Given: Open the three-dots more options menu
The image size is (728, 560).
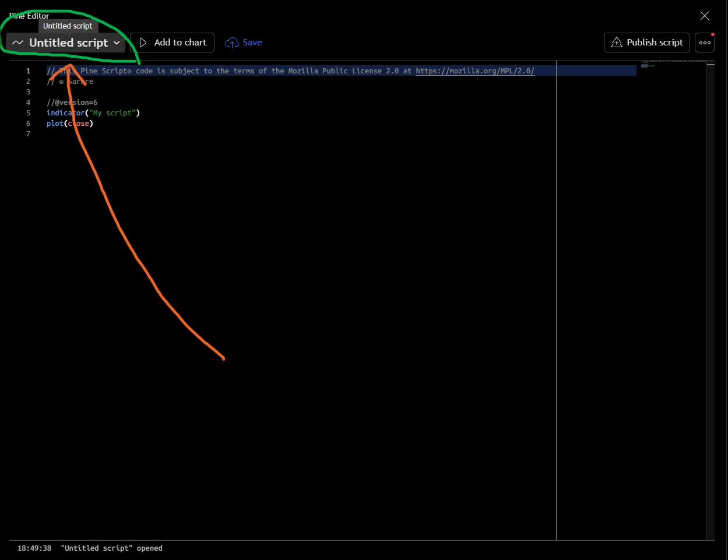Looking at the screenshot, I should pos(705,43).
